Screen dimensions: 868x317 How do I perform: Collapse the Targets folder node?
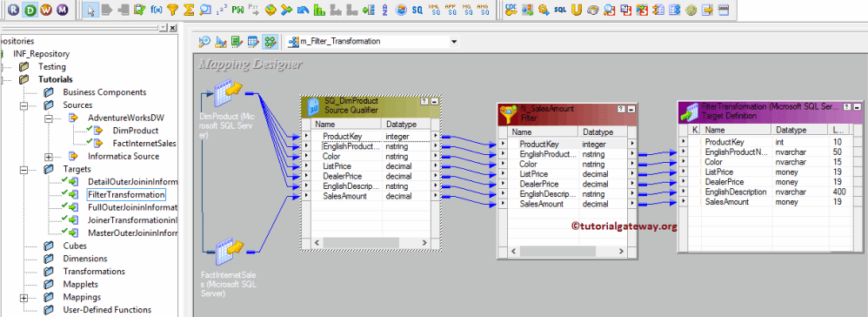coord(23,169)
